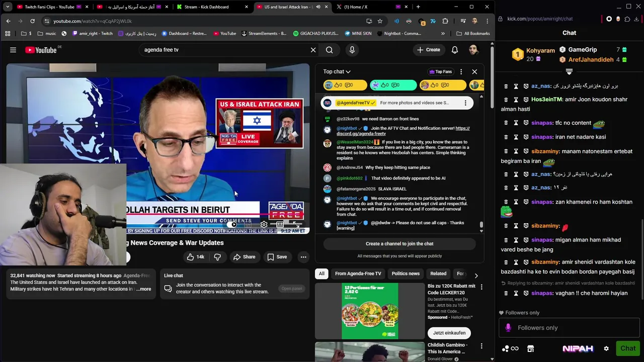Image resolution: width=644 pixels, height=362 pixels.
Task: Save the video to a playlist
Action: (277, 257)
